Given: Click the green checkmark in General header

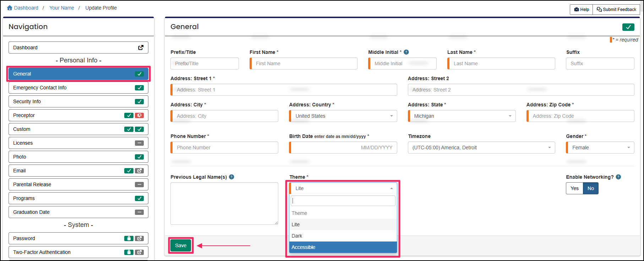Looking at the screenshot, I should tap(628, 27).
